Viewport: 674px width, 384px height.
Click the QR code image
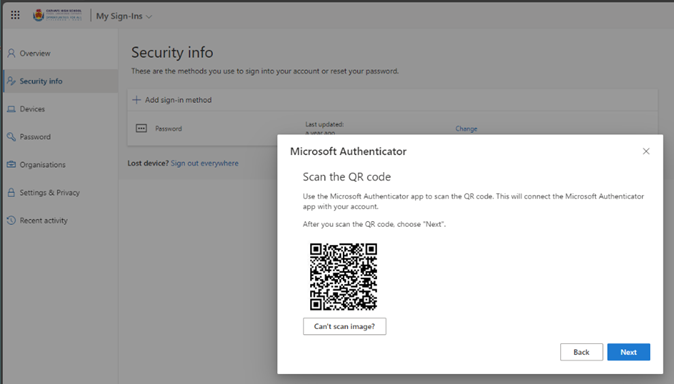tap(343, 276)
